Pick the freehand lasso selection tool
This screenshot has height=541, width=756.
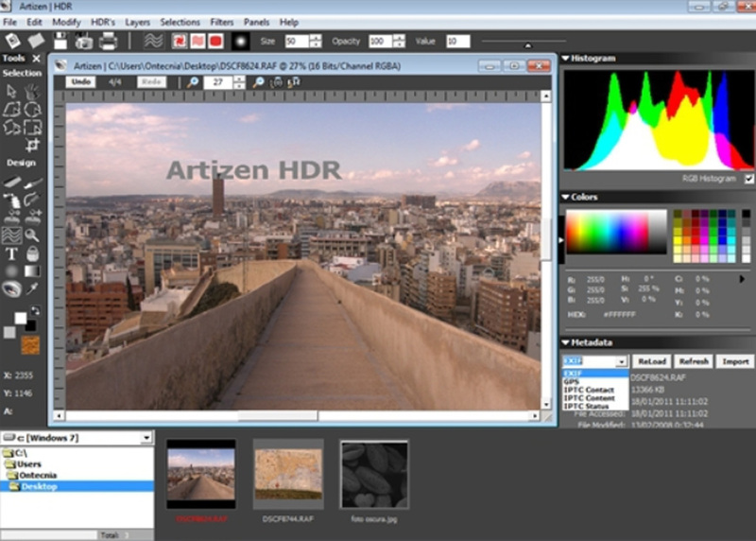(x=11, y=128)
